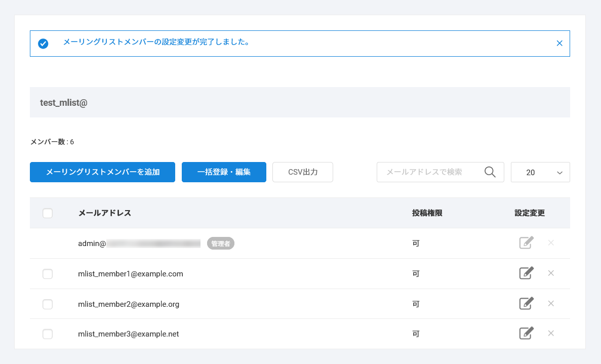This screenshot has width=601, height=364.
Task: Dismiss the settings change completed notification
Action: 559,44
